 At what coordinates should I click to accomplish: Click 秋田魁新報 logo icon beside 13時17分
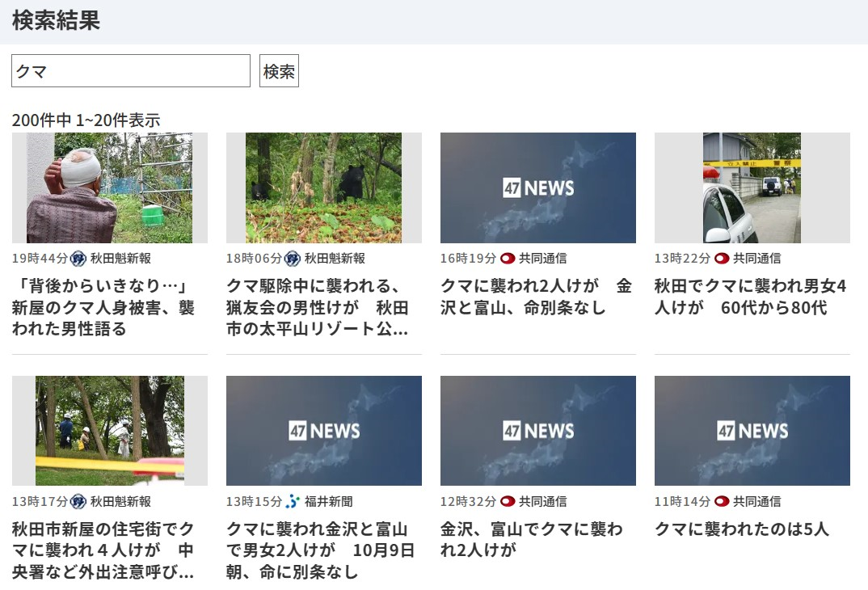point(78,501)
